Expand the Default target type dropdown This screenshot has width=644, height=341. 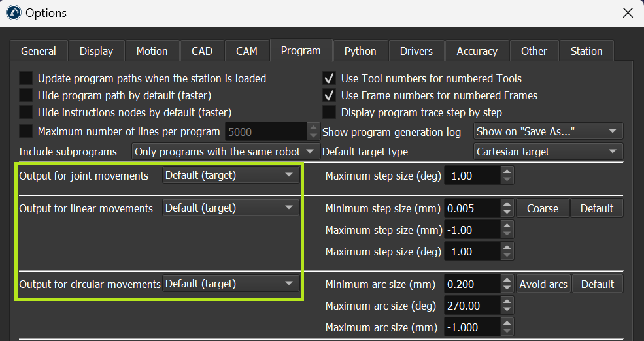(x=548, y=152)
